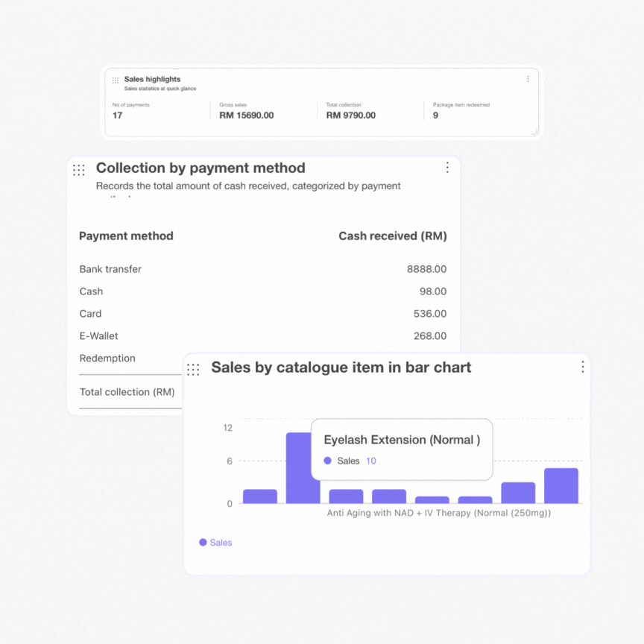Click Sales highlights card resize corner handle
The width and height of the screenshot is (644, 644).
pos(534,132)
